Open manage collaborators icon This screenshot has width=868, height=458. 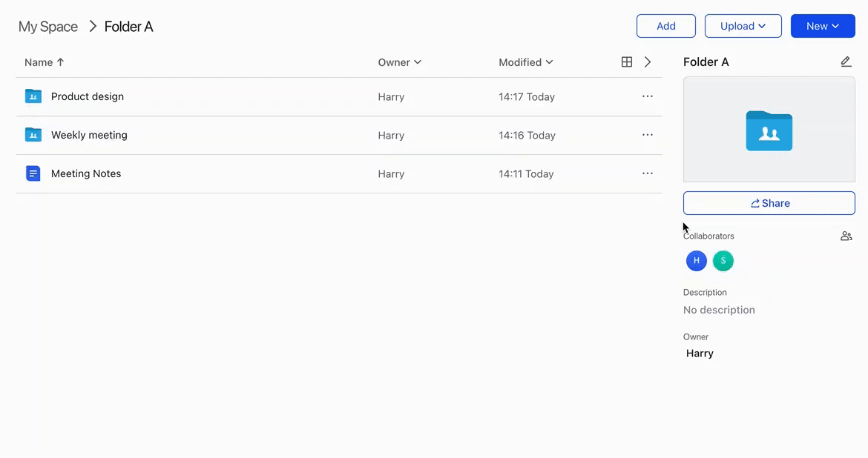(846, 236)
